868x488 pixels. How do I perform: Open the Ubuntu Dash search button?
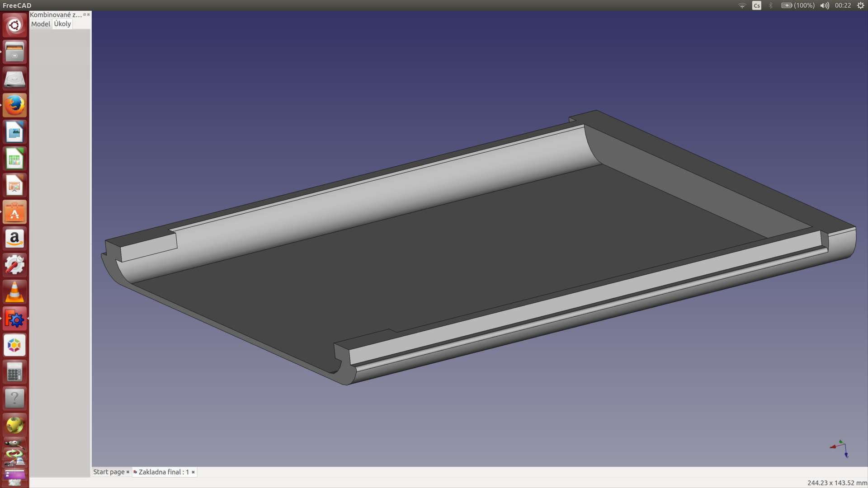coord(14,25)
